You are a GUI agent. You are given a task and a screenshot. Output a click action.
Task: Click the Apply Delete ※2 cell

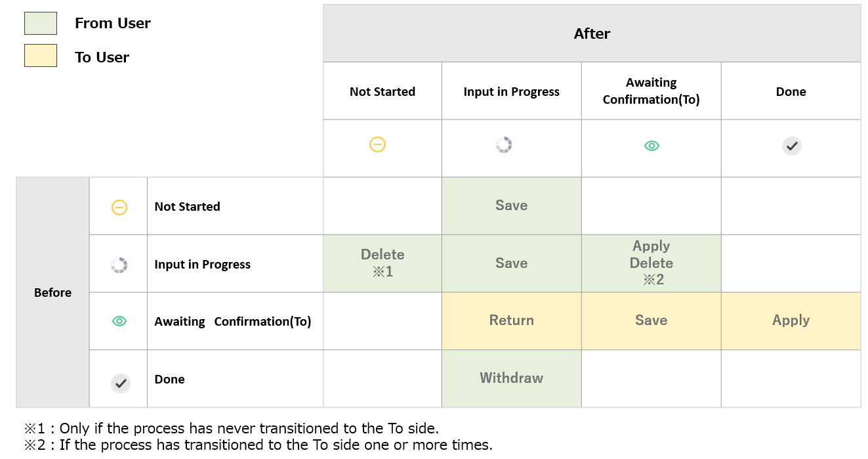(651, 263)
